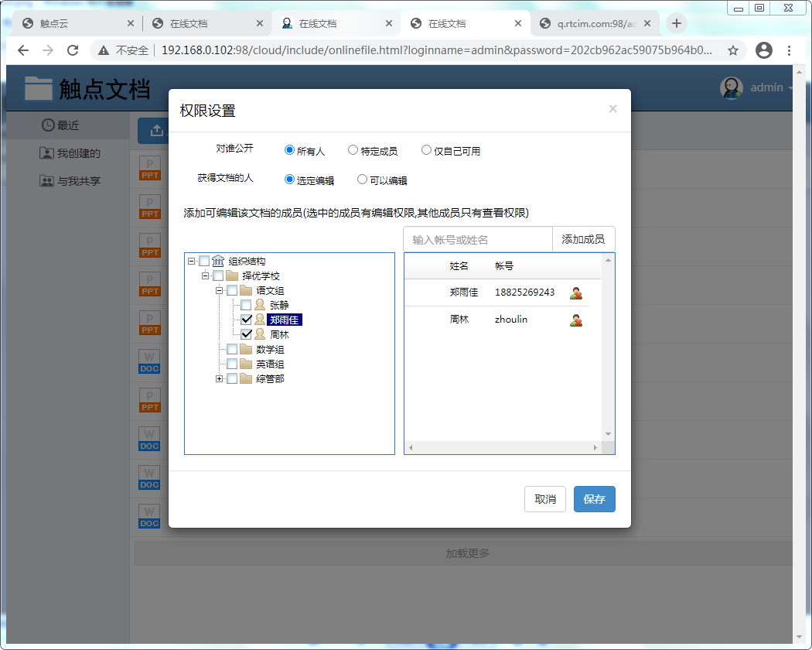
Task: Uncheck the 周林 checkbox in tree
Action: [246, 334]
